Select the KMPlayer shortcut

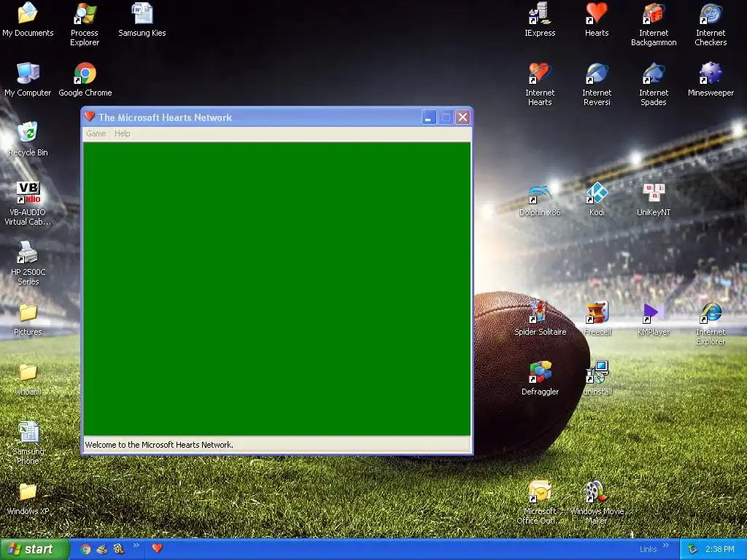coord(654,319)
